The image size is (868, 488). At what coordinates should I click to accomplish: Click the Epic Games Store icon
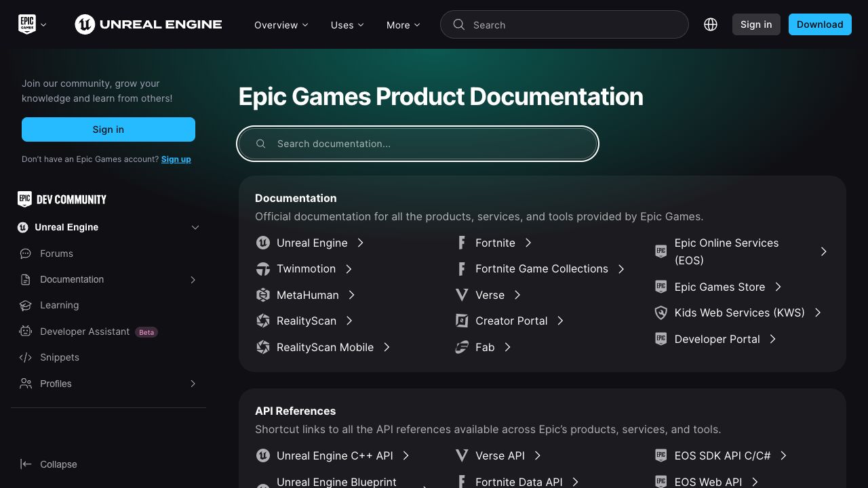coord(661,287)
